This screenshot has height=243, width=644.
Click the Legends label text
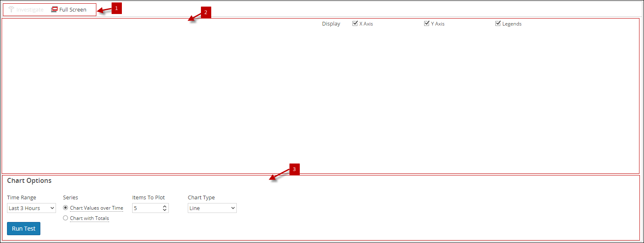coord(512,24)
